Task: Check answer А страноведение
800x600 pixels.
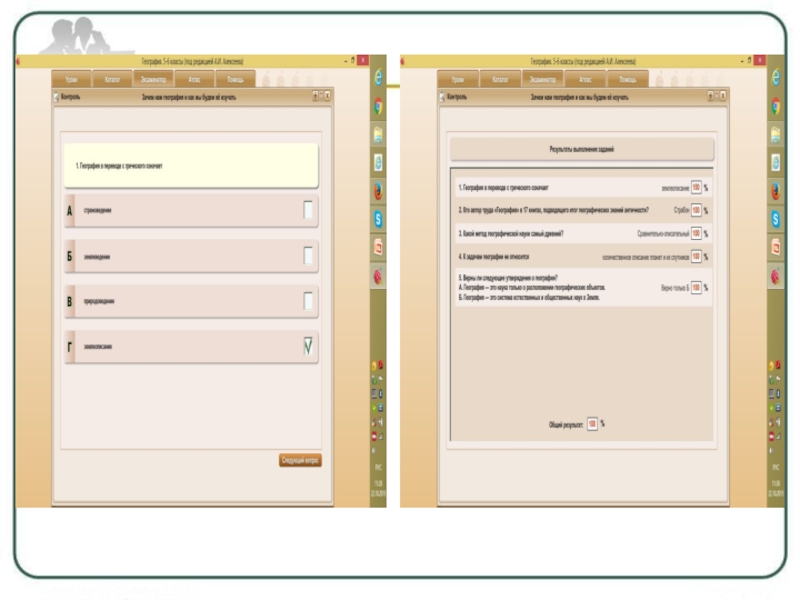Action: tap(308, 210)
